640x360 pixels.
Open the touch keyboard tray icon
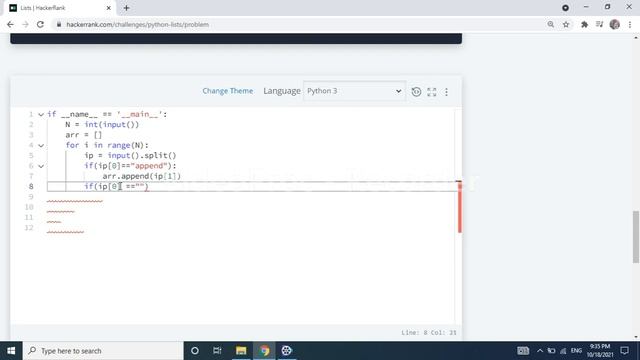click(523, 351)
